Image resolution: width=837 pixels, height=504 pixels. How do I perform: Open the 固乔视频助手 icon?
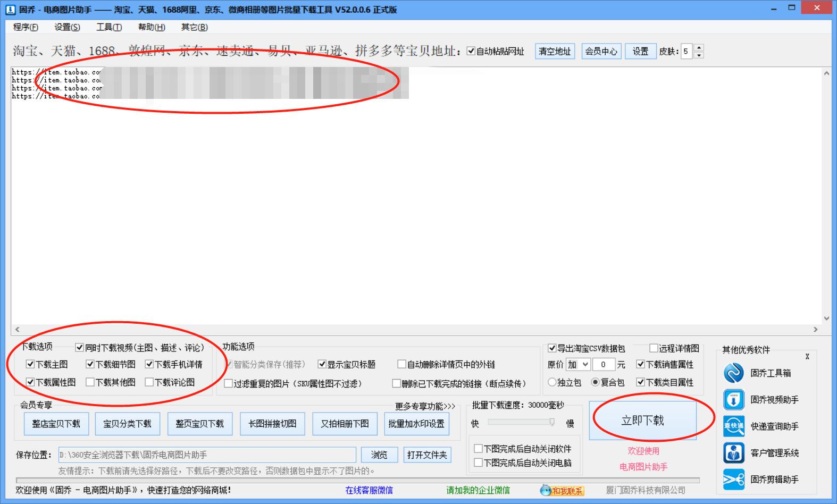tap(734, 399)
